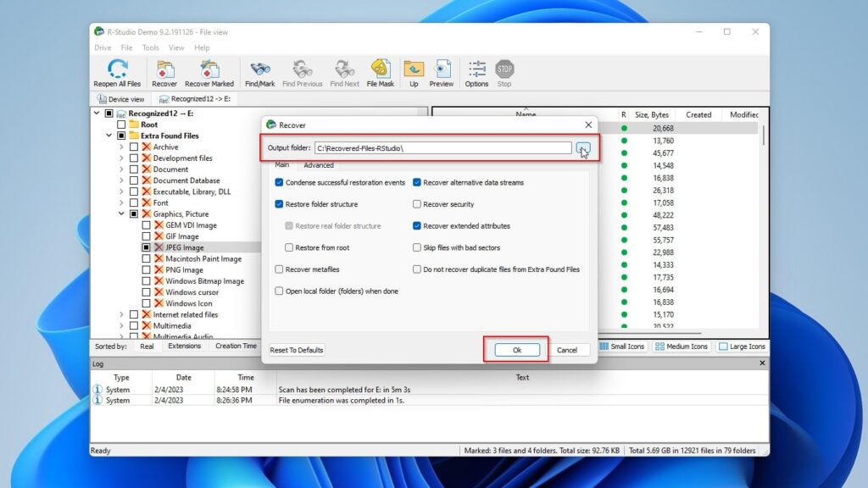The height and width of the screenshot is (488, 868).
Task: Enable Do not recover duplicate files option
Action: (x=417, y=269)
